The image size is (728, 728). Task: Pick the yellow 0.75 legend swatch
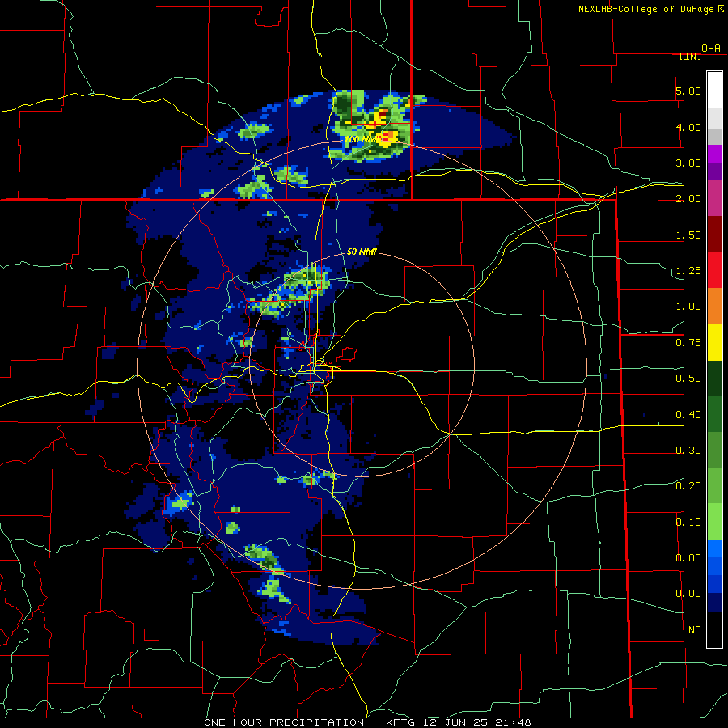point(714,343)
